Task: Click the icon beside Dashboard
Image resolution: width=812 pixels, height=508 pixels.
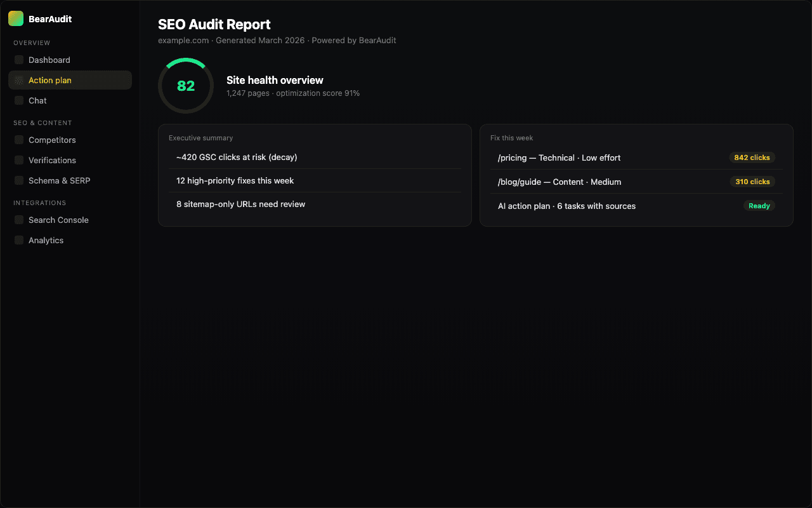Action: (19, 60)
